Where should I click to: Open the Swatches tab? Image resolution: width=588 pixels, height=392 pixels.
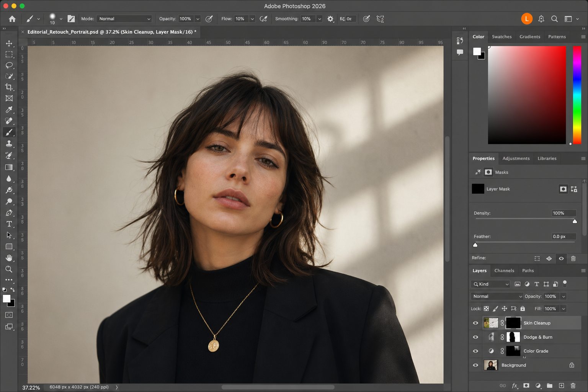501,37
